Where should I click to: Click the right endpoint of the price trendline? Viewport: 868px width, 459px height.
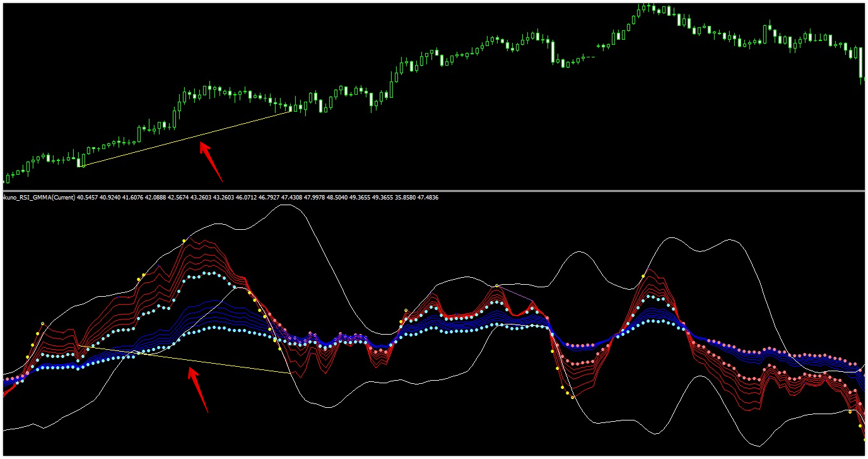[x=292, y=110]
